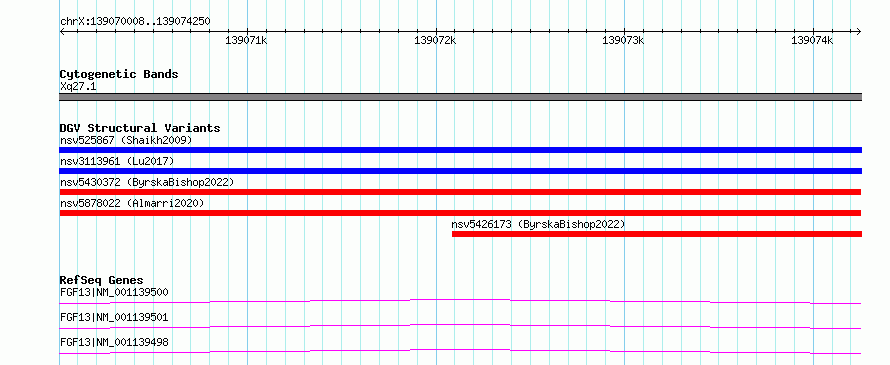Viewport: 890px width, 365px height.
Task: Click the 139073k ruler tick label
Action: tap(623, 40)
